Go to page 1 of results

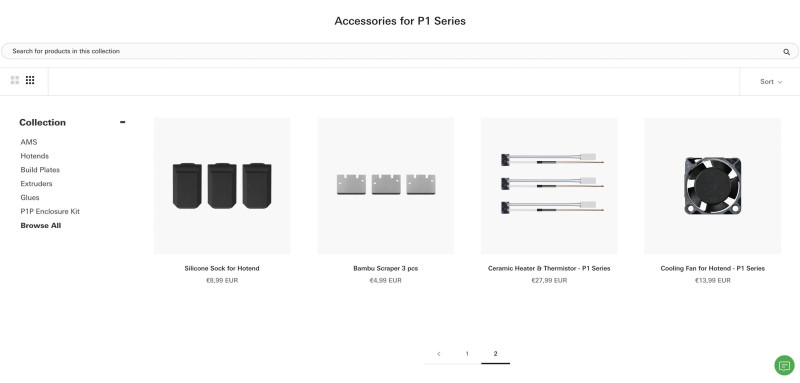pos(467,353)
